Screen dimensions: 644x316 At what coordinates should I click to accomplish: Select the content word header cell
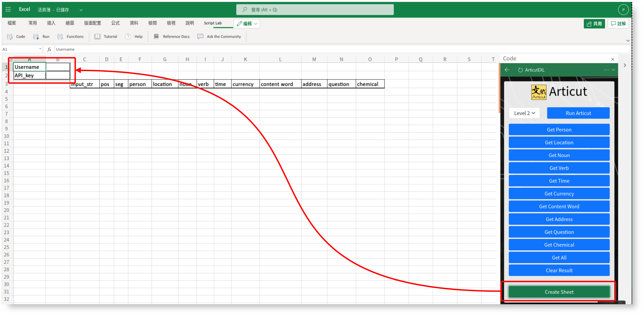click(x=280, y=84)
